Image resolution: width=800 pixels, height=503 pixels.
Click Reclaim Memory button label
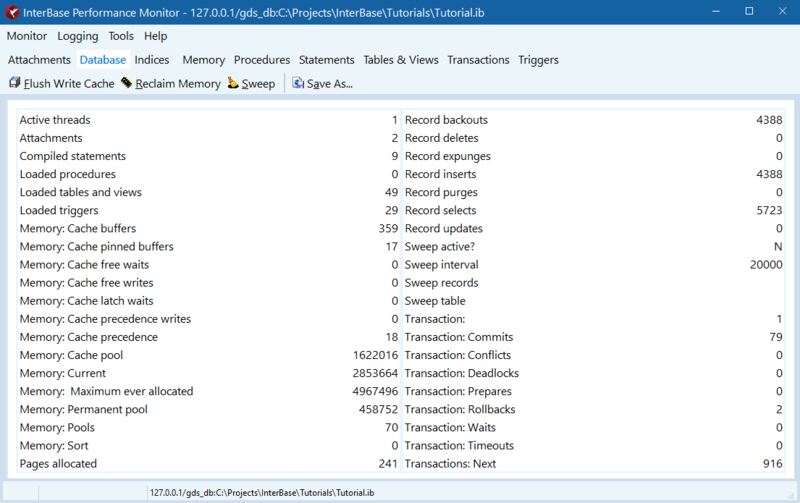(x=178, y=84)
